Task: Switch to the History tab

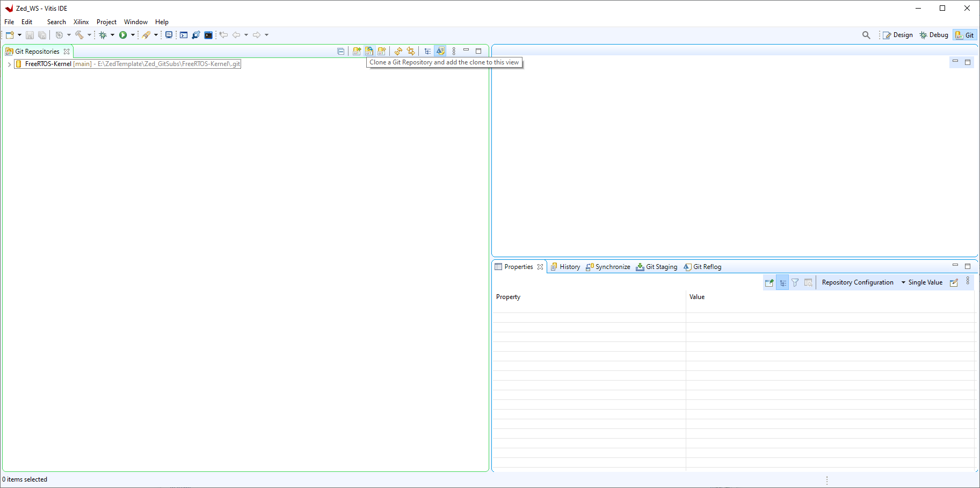Action: coord(565,267)
